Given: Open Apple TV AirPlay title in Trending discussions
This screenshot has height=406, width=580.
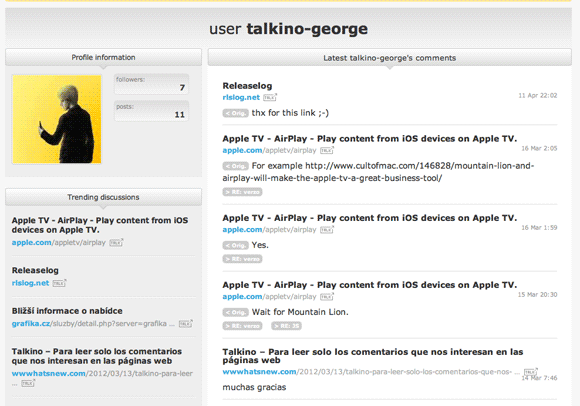Looking at the screenshot, I should click(x=100, y=225).
